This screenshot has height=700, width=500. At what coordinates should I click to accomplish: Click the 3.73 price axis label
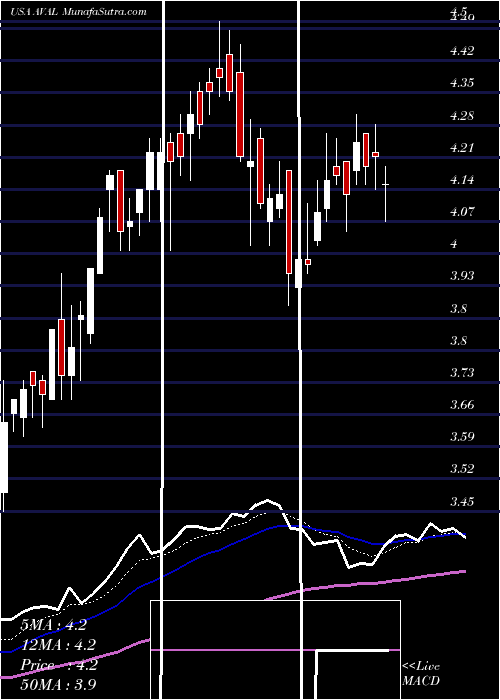(462, 373)
